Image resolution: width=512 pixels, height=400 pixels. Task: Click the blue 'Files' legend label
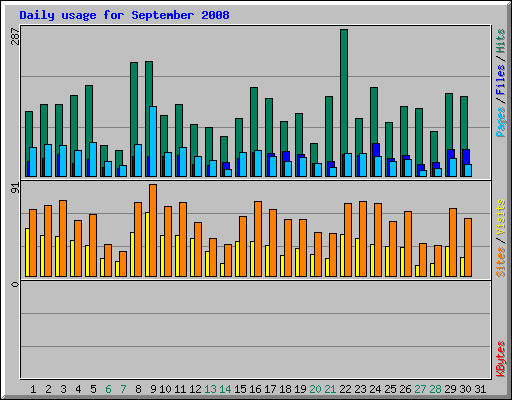(501, 79)
